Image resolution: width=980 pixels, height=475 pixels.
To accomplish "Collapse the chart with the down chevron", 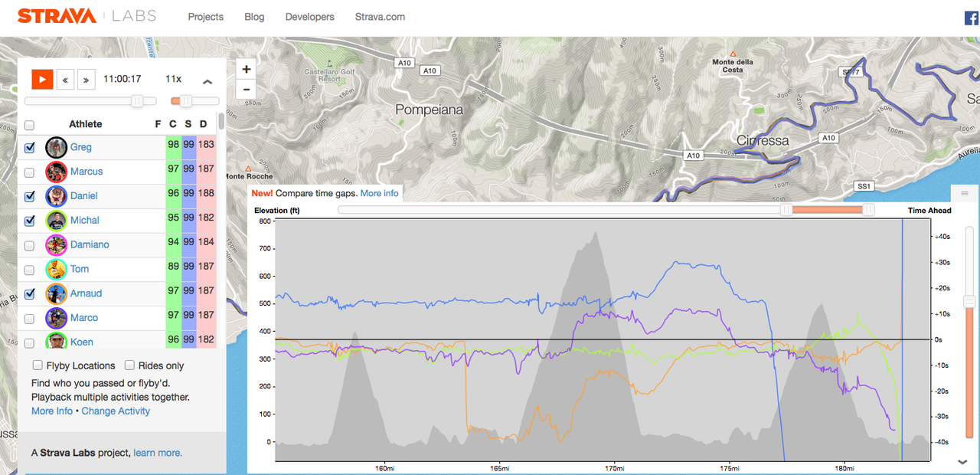I will coord(964,462).
